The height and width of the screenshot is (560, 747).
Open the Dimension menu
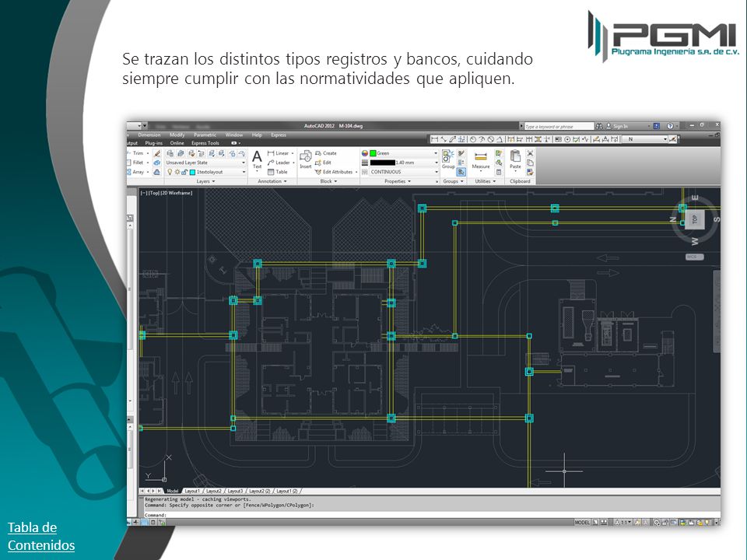coord(149,135)
